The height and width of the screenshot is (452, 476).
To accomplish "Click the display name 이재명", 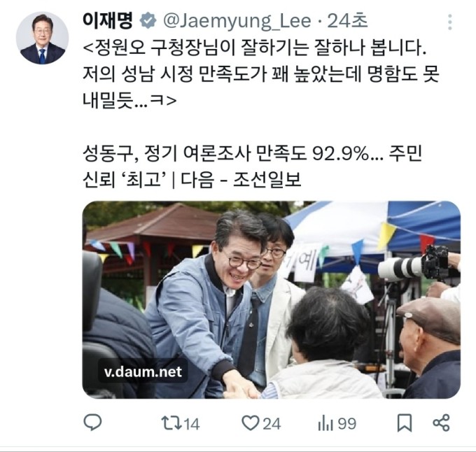I will [x=108, y=20].
